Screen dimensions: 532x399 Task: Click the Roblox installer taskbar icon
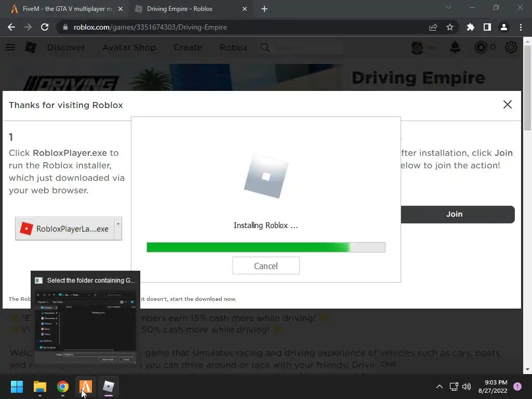click(108, 387)
